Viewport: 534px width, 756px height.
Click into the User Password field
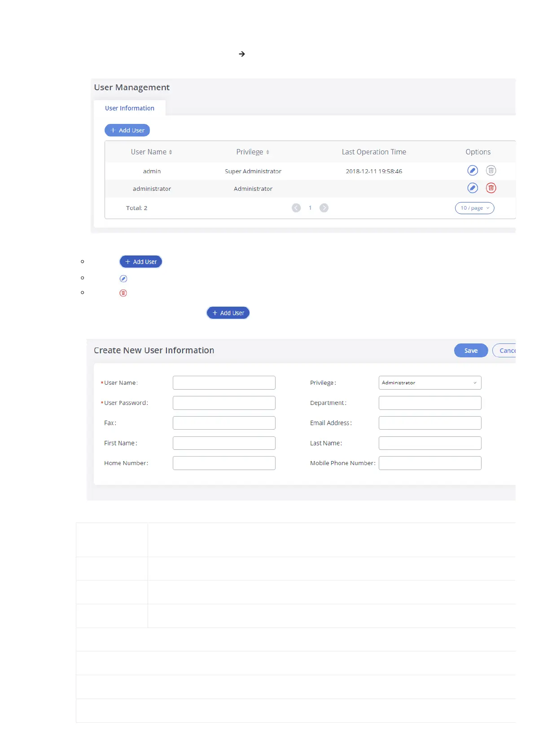tap(224, 403)
